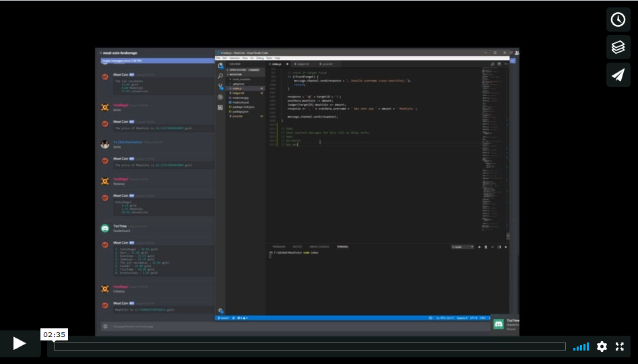Open package.json in the file explorer
638x364 pixels.
click(240, 111)
